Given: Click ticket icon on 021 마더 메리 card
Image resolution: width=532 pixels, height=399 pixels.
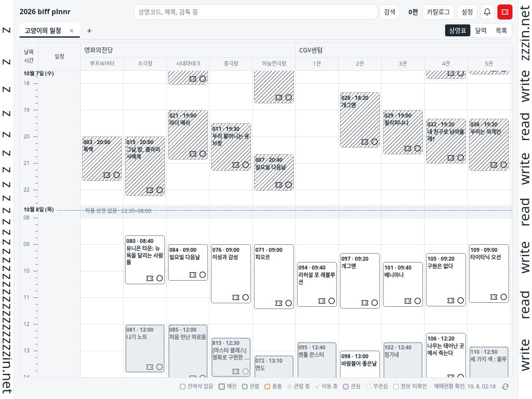Looking at the screenshot, I should pos(193,154).
